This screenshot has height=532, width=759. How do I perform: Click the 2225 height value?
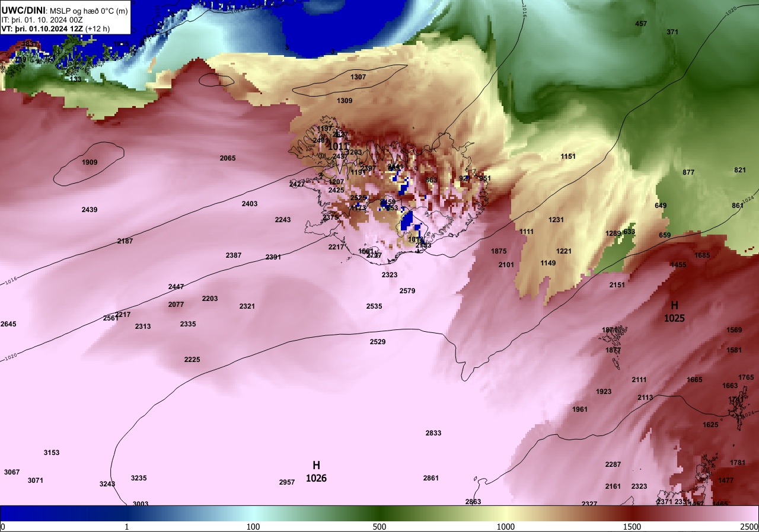tap(192, 360)
